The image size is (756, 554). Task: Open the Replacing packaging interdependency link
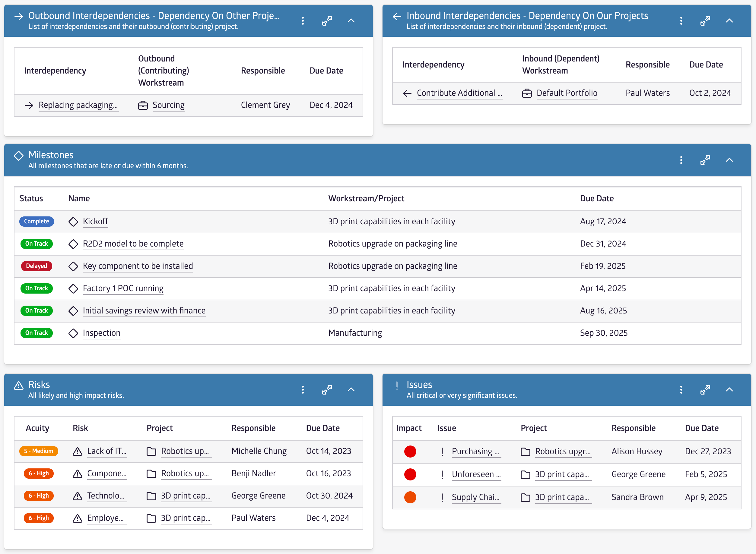[x=78, y=105]
